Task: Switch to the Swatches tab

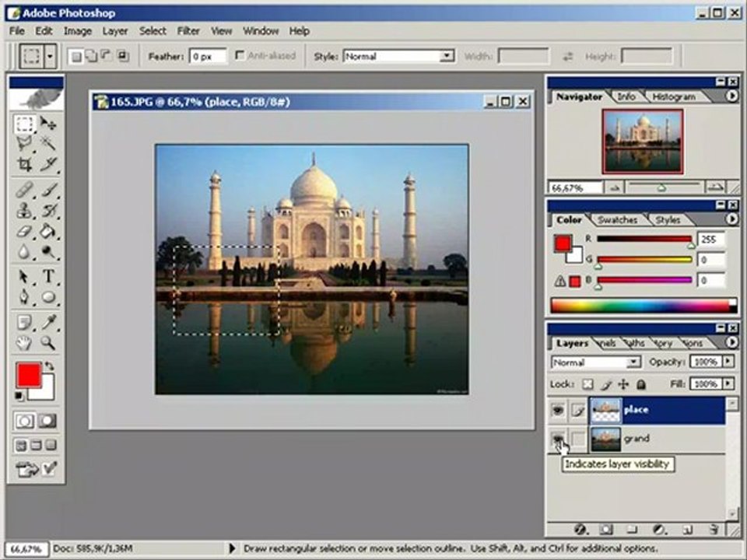Action: 617,219
